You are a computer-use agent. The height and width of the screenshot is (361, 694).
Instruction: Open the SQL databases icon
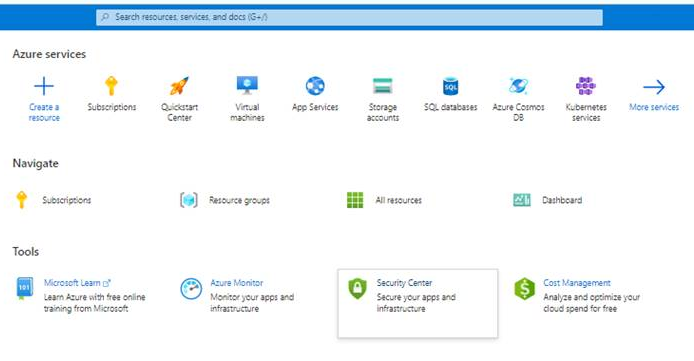click(x=451, y=86)
